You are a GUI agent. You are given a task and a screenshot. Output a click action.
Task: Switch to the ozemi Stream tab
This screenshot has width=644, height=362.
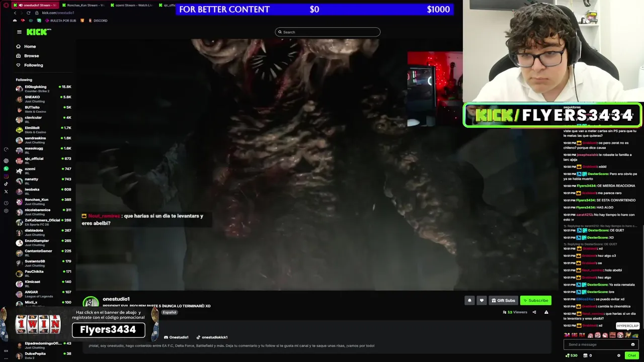point(131,5)
